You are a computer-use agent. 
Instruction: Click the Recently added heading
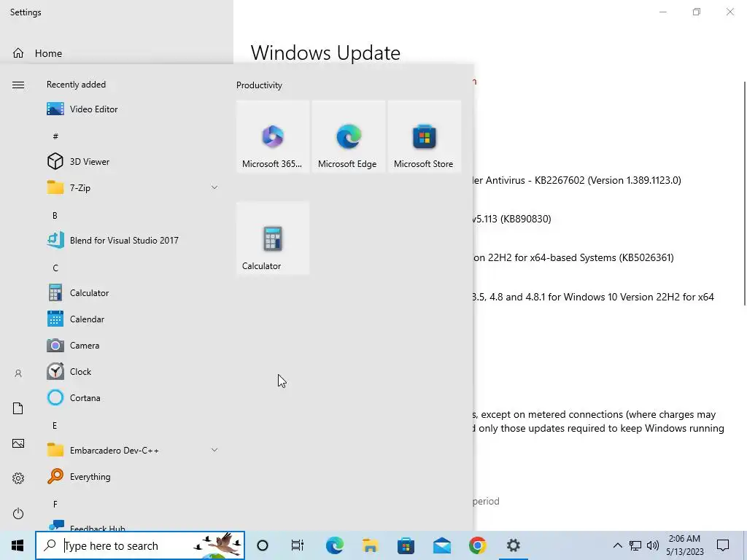[x=76, y=85]
